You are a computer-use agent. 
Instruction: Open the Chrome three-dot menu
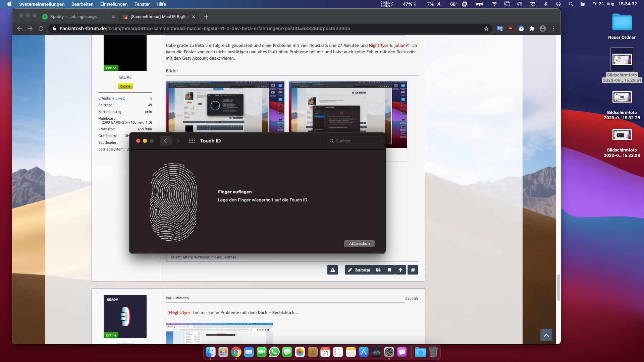click(x=554, y=28)
